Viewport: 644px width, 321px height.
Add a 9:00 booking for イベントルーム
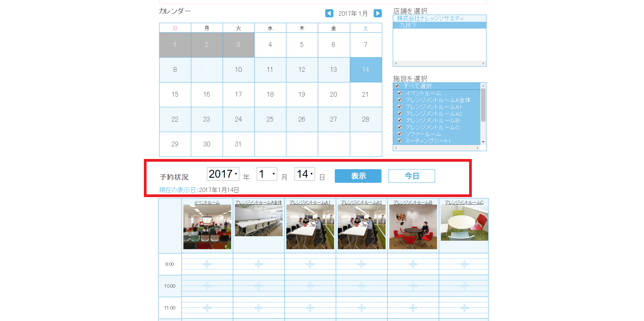[207, 264]
